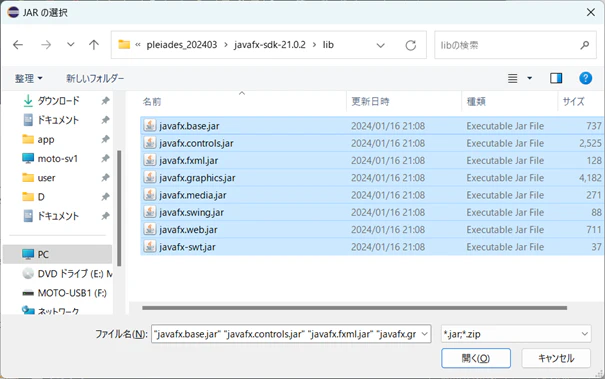
Task: Click the sidebar vertical scrollbar
Action: tap(119, 208)
